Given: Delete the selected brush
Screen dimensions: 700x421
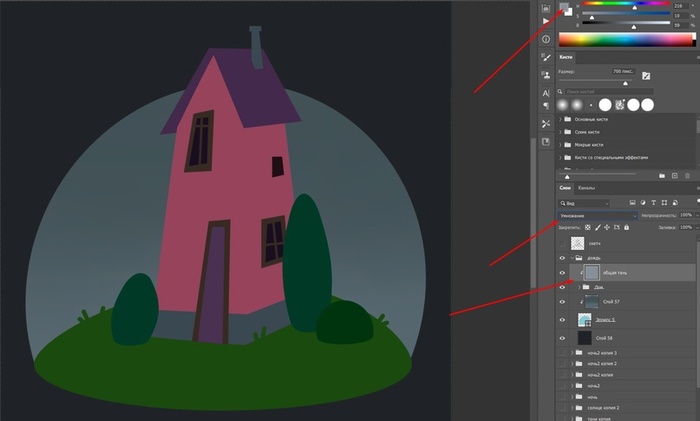Looking at the screenshot, I should tap(688, 176).
